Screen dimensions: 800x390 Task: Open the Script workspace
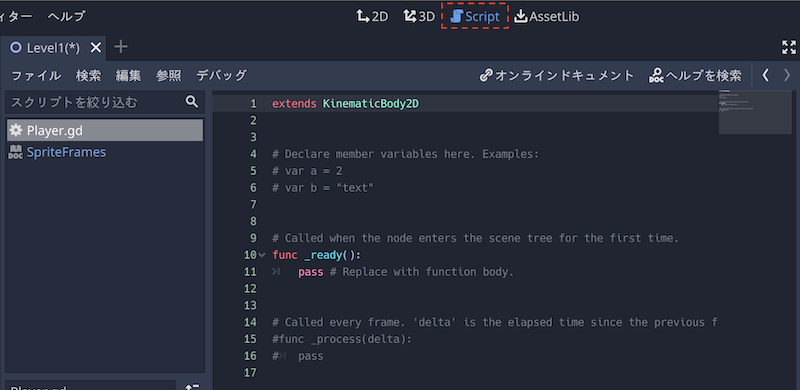click(x=475, y=16)
